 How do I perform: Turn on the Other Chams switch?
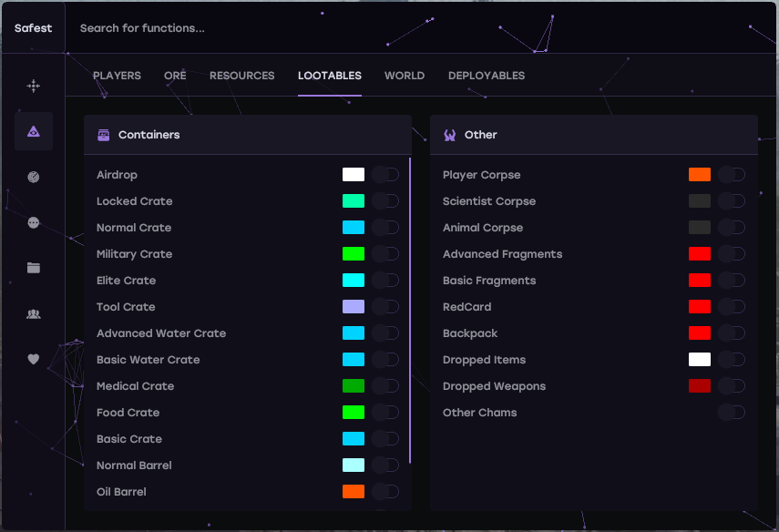pos(732,413)
